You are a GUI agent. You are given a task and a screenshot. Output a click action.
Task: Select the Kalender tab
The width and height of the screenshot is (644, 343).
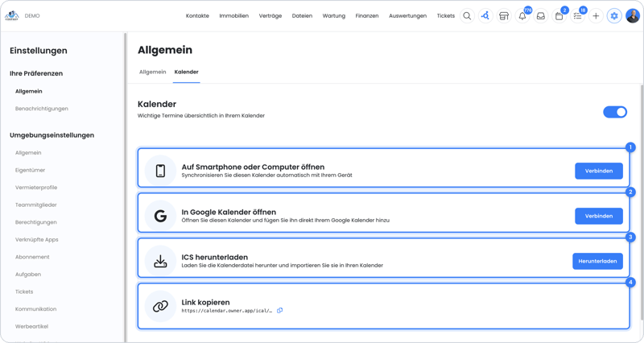pos(187,72)
